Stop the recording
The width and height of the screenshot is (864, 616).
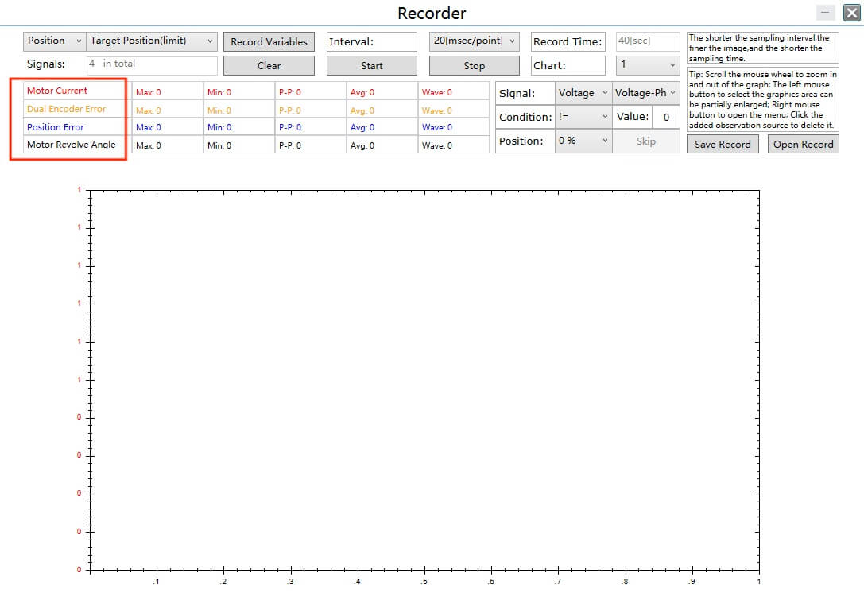[x=474, y=66]
